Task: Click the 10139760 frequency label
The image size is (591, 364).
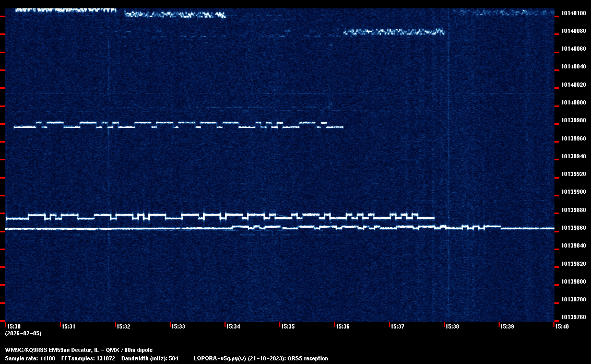Action: pyautogui.click(x=573, y=317)
